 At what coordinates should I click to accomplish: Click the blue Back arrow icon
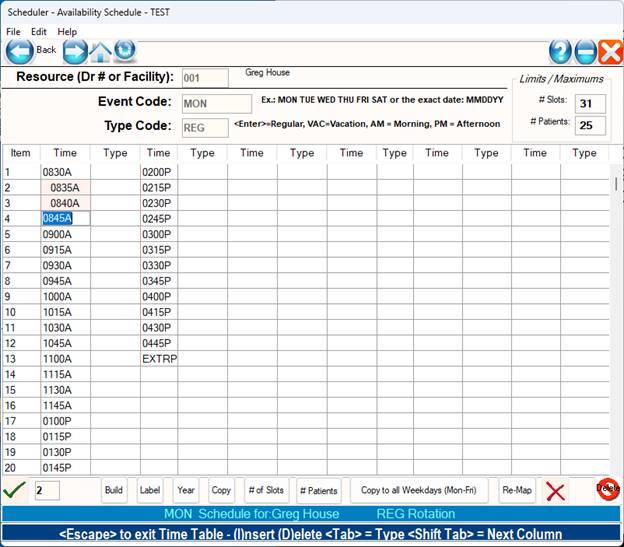click(x=20, y=51)
